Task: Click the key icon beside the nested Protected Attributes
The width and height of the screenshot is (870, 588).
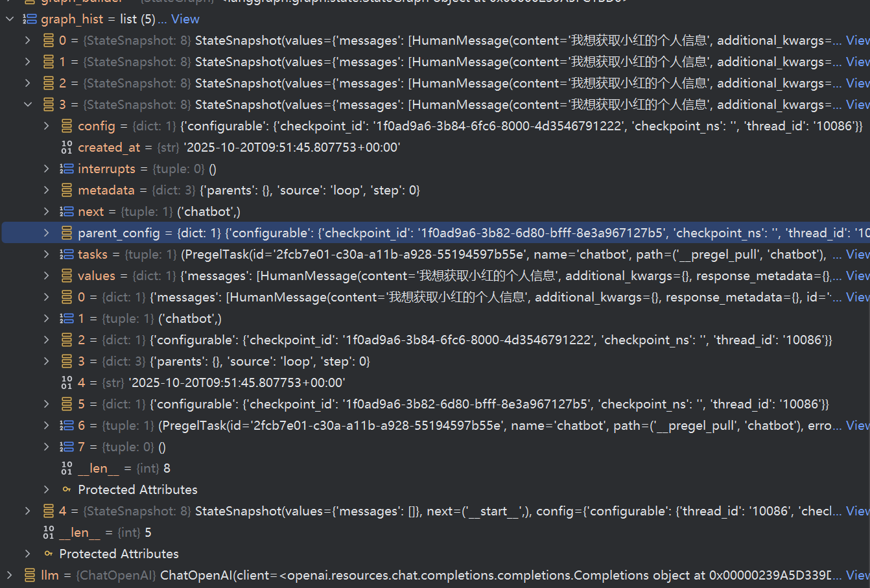Action: click(67, 489)
